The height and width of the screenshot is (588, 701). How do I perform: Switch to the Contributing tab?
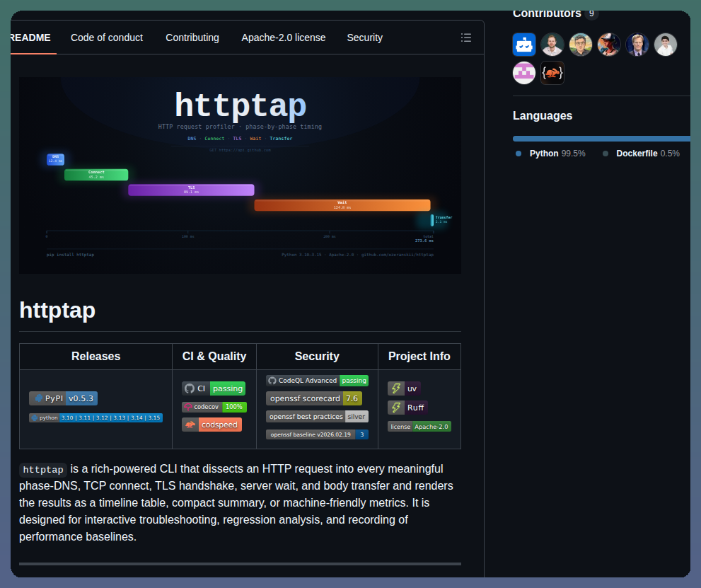(192, 38)
